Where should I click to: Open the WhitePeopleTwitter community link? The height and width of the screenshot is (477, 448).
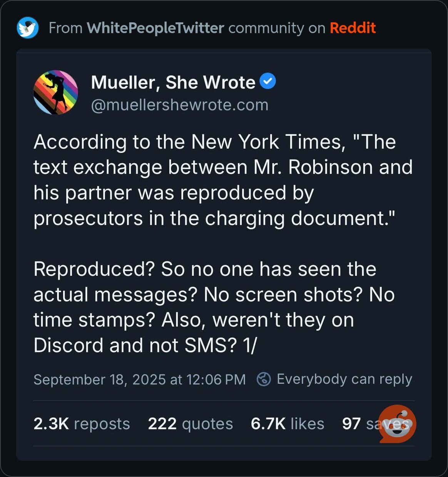(155, 28)
